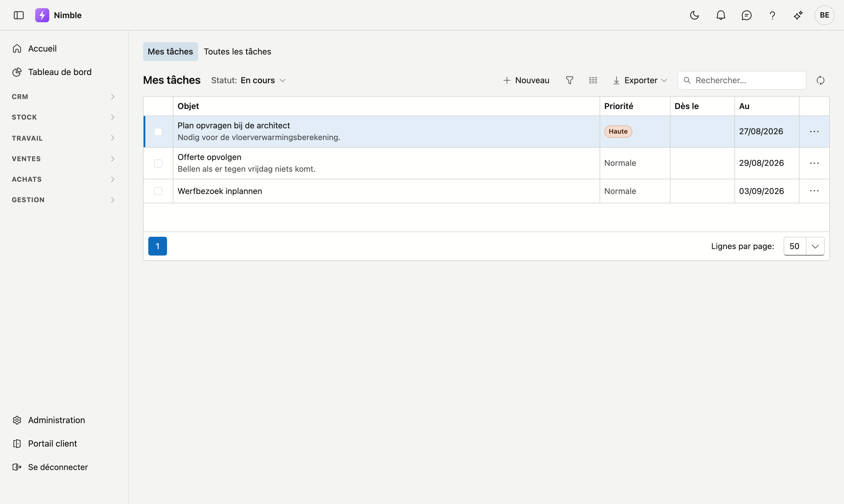The height and width of the screenshot is (504, 844).
Task: Open column layout grid icon
Action: (593, 81)
